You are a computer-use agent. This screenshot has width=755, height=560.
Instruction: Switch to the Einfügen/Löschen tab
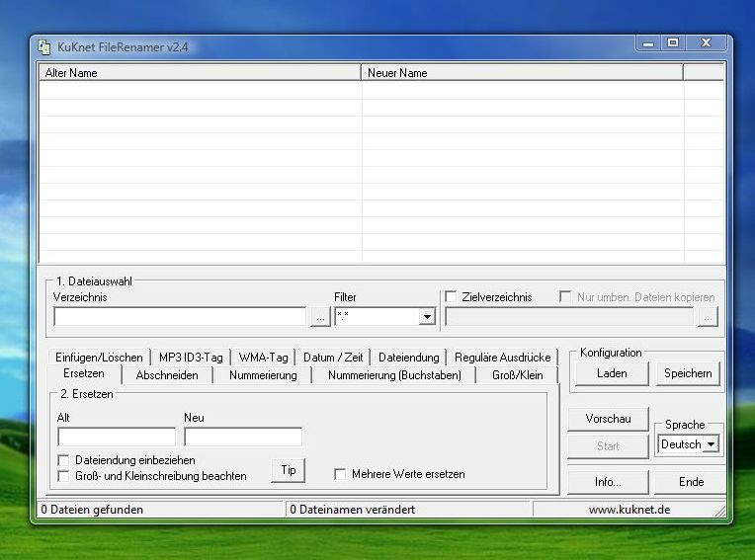click(x=99, y=358)
